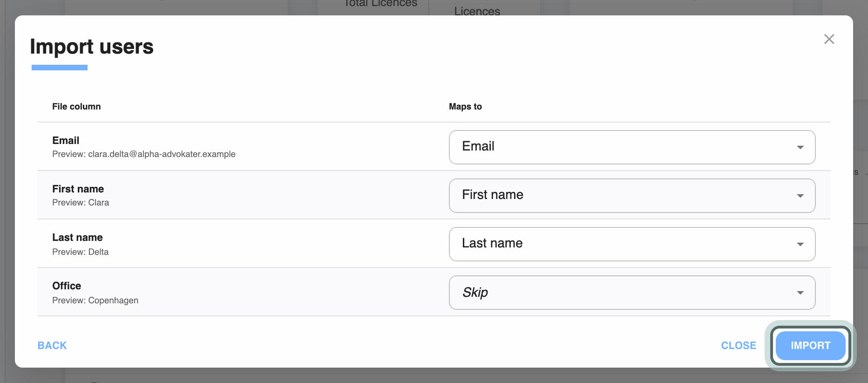868x383 pixels.
Task: Click the 'File column' header
Action: pos(76,107)
